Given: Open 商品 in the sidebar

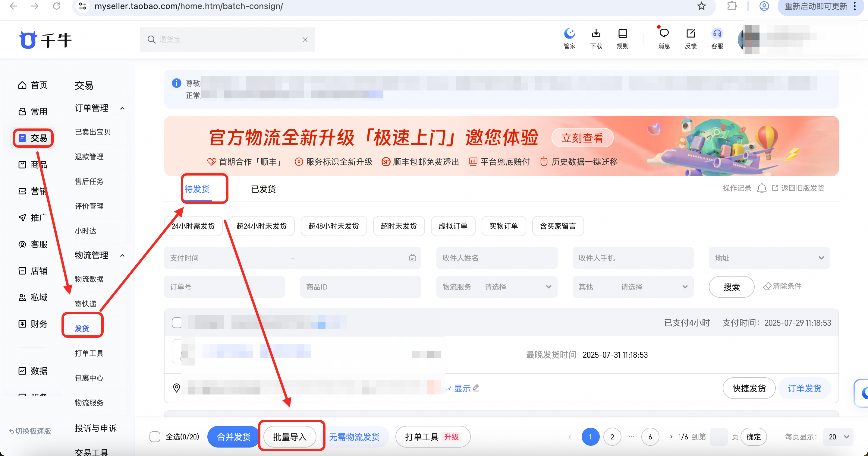Looking at the screenshot, I should click(33, 165).
